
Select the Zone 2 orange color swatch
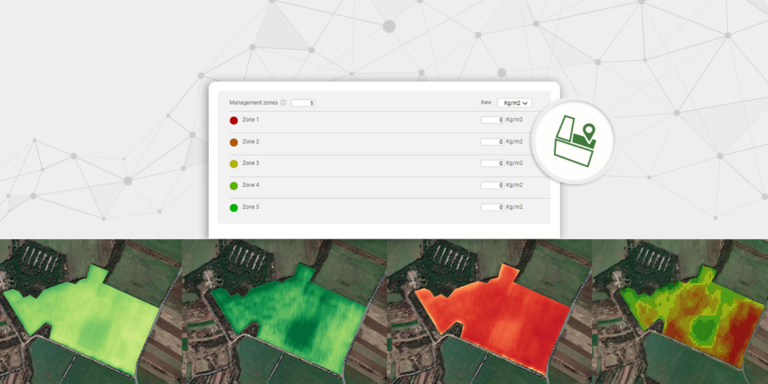(x=234, y=143)
